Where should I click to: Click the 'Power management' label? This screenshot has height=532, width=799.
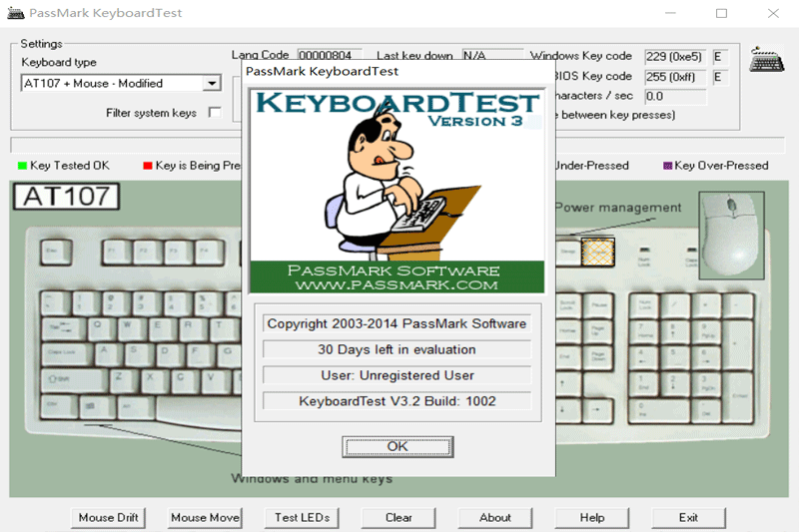tap(618, 208)
